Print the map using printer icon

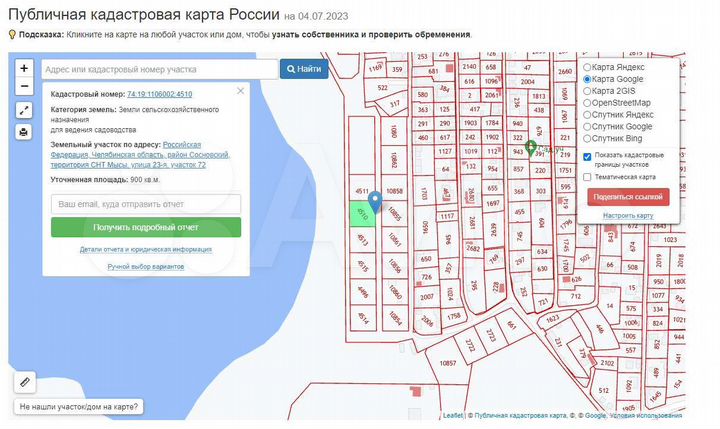pos(24,132)
